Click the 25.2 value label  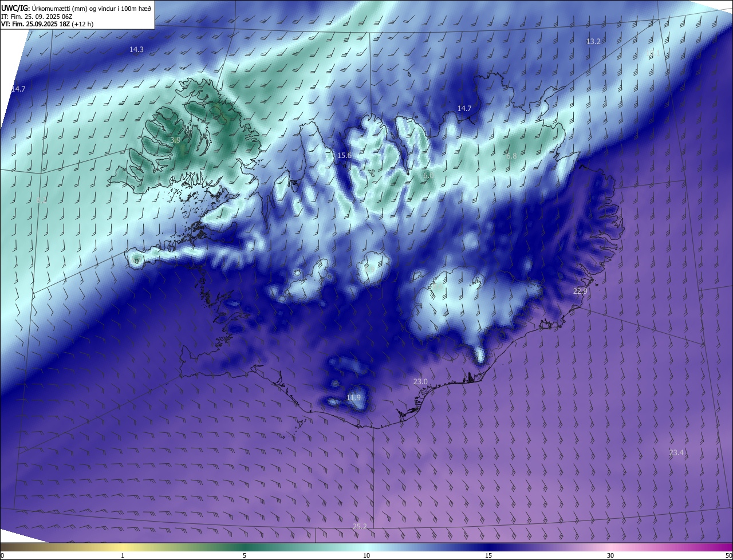click(x=360, y=526)
